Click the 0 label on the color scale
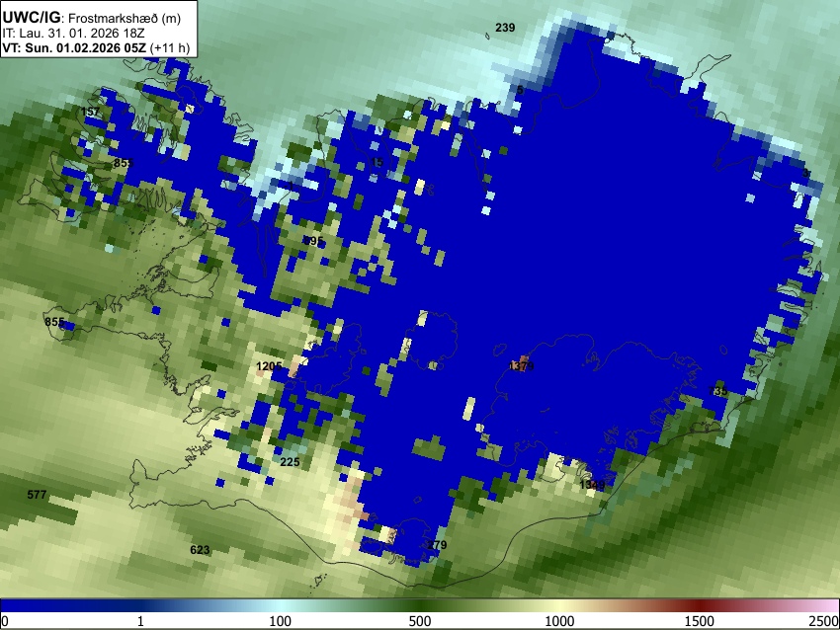The image size is (840, 630). click(5, 621)
